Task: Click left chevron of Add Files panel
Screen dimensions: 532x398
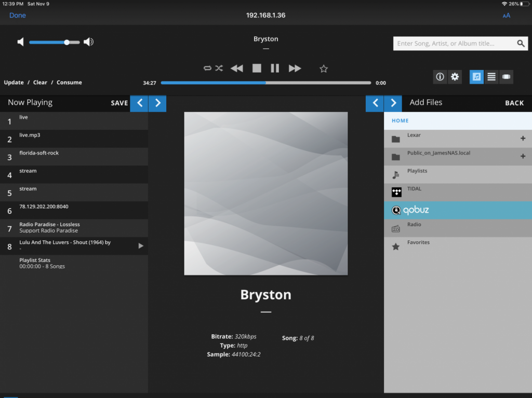Action: [375, 103]
